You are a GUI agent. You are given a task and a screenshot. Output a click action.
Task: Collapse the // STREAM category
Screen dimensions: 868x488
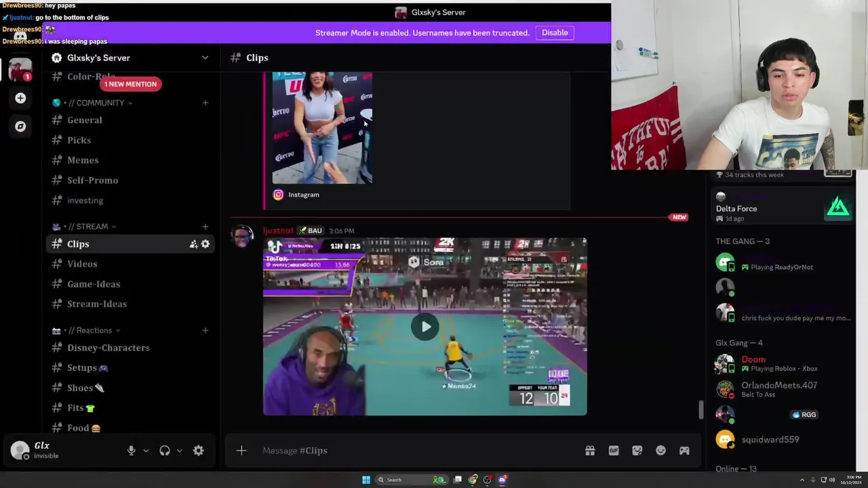tap(84, 226)
